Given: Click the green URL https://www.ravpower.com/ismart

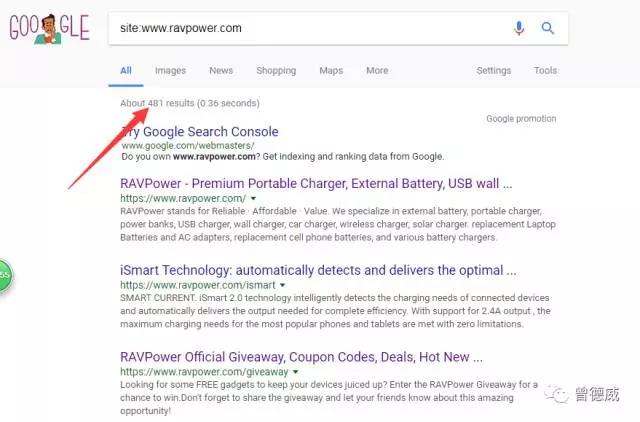Looking at the screenshot, I should pyautogui.click(x=198, y=285).
